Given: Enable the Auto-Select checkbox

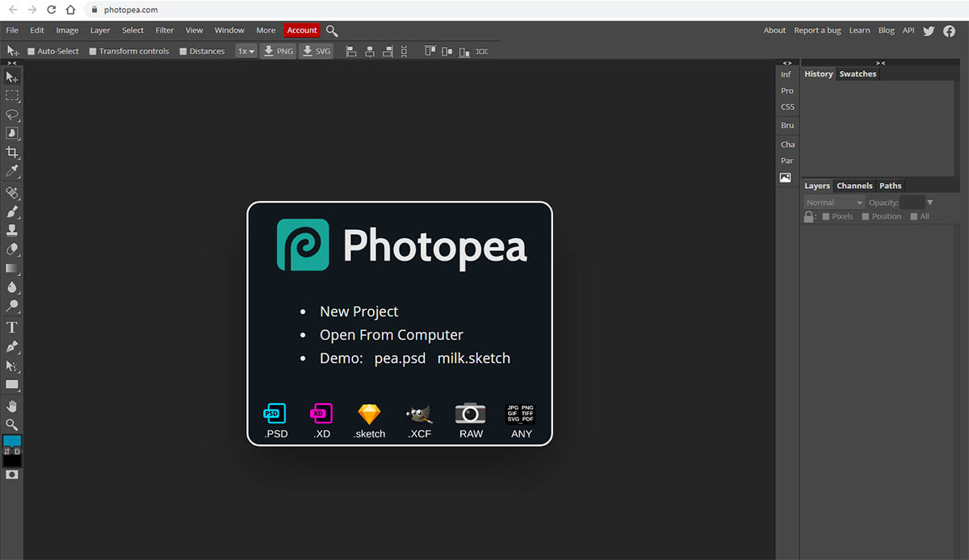Looking at the screenshot, I should click(x=31, y=52).
